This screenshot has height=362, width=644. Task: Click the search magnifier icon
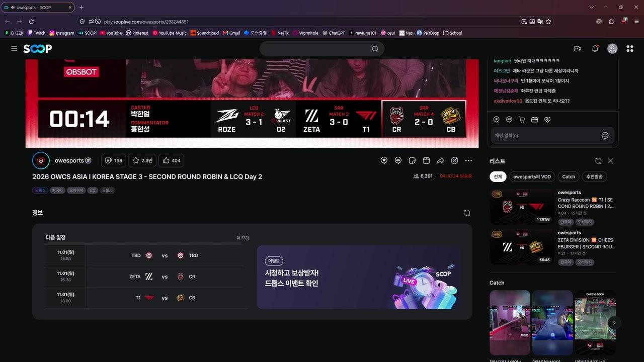pyautogui.click(x=375, y=49)
